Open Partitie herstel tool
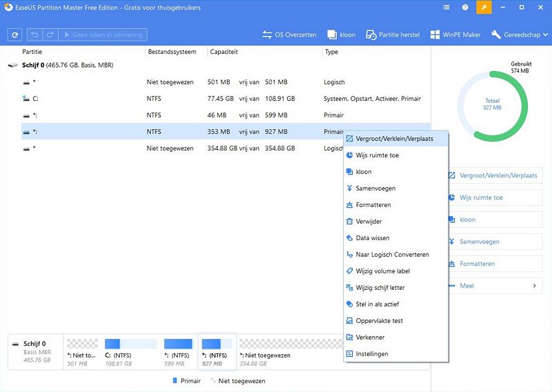This screenshot has height=392, width=552. (x=393, y=35)
